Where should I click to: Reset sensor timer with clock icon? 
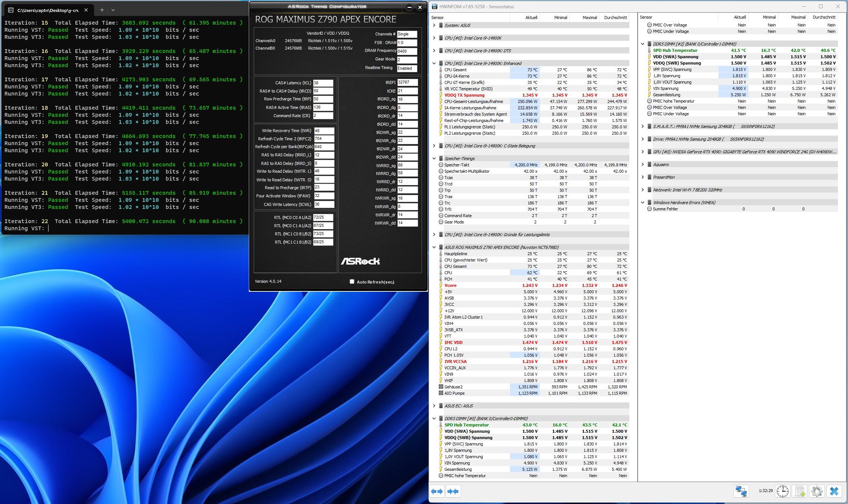tap(782, 491)
